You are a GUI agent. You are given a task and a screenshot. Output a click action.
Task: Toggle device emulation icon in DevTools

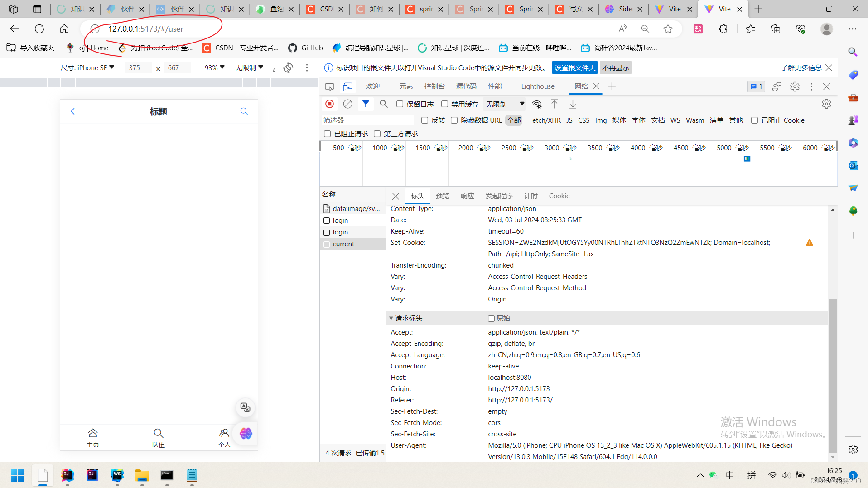coord(347,86)
